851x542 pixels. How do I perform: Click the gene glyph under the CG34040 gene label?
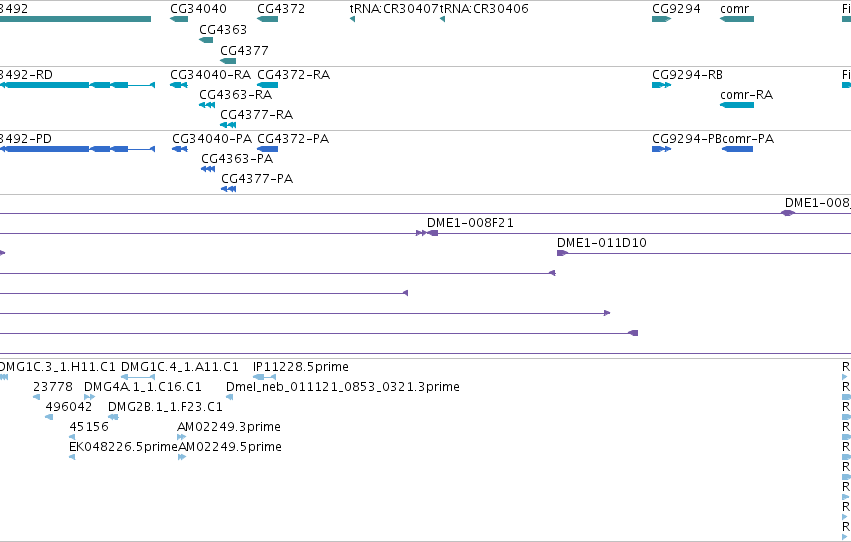179,19
